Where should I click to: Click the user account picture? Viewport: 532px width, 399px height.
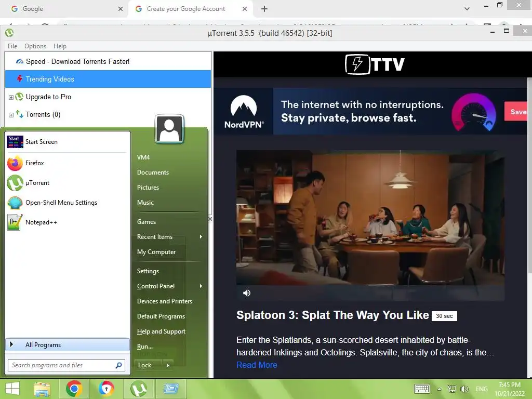169,129
